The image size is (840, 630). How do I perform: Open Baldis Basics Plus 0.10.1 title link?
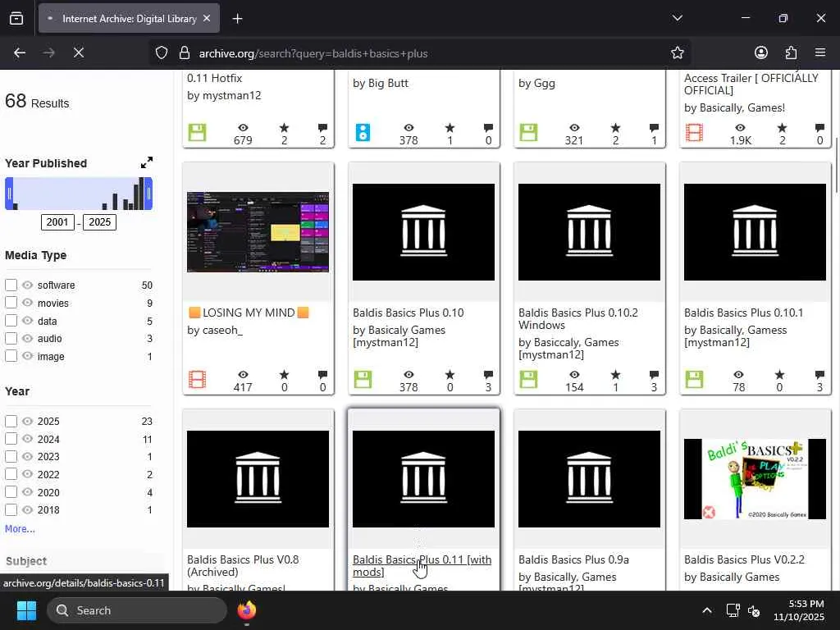point(743,313)
